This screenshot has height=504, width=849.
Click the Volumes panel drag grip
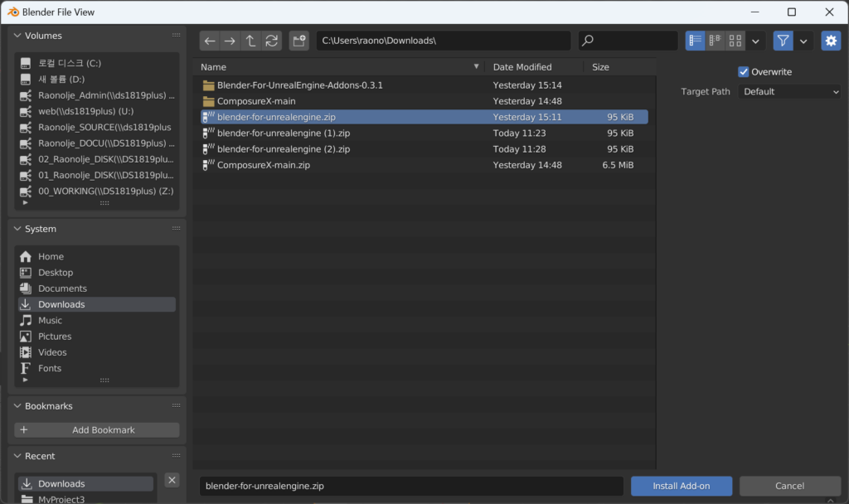pyautogui.click(x=176, y=35)
